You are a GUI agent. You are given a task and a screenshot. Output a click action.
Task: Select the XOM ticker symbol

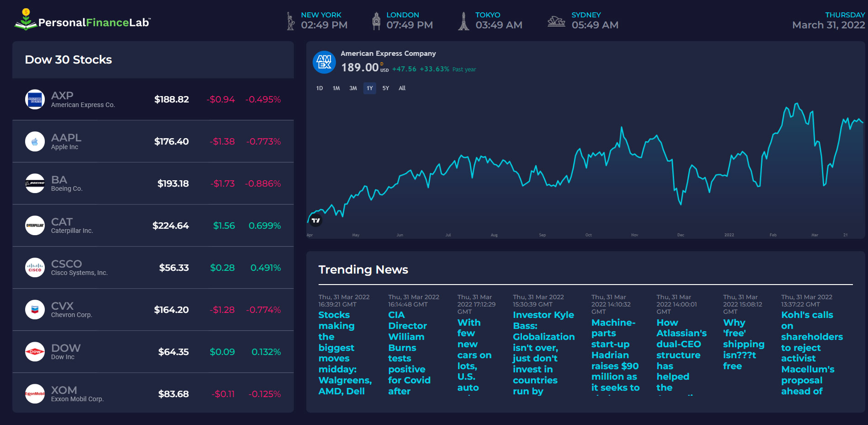pos(64,390)
